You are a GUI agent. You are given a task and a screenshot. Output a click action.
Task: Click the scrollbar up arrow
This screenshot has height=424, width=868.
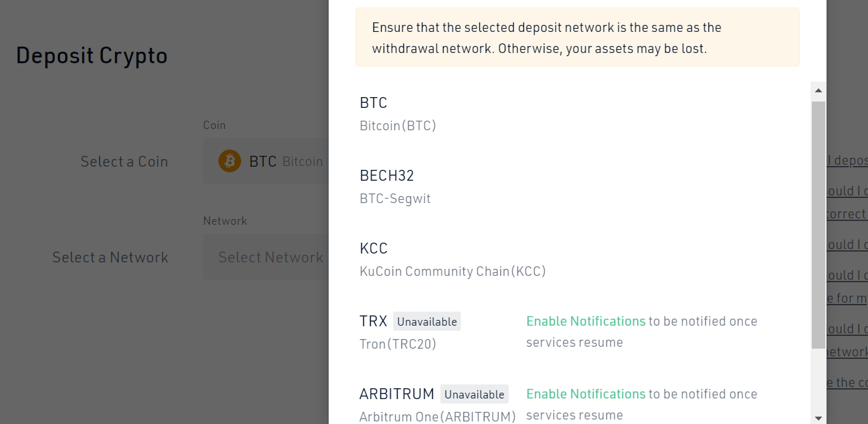tap(818, 91)
